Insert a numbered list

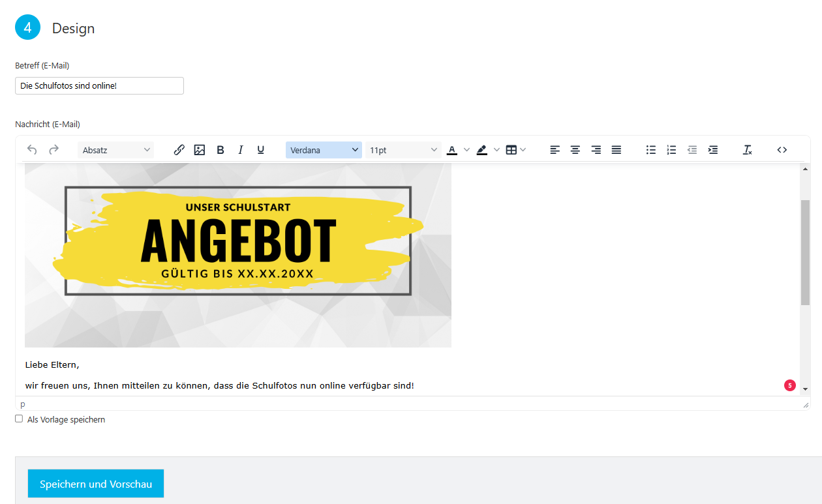click(x=671, y=150)
